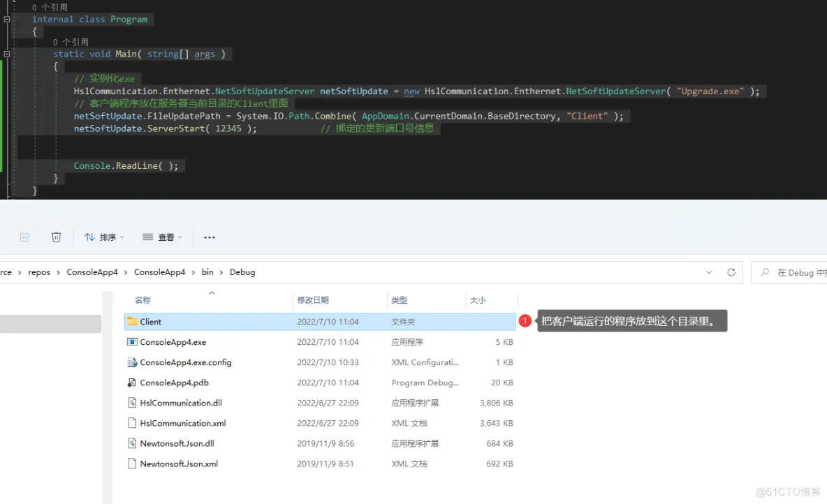Click the 3,806 KB size cell
Image resolution: width=827 pixels, height=504 pixels.
[x=497, y=403]
